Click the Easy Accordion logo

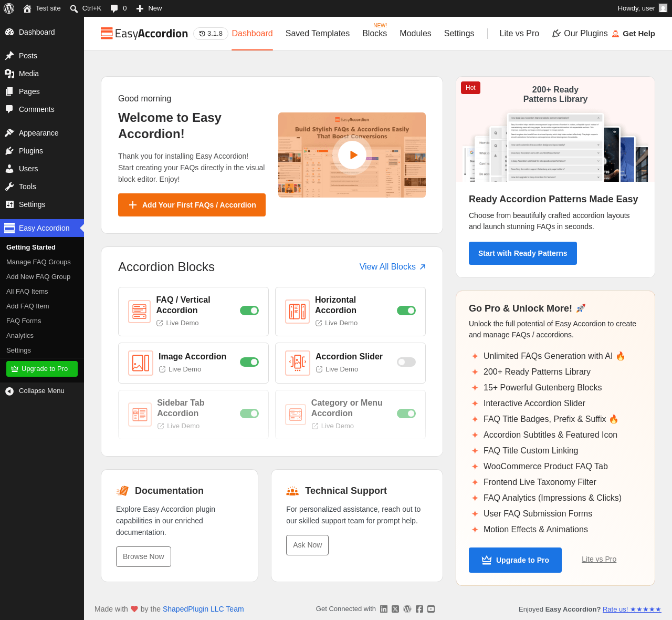(144, 34)
